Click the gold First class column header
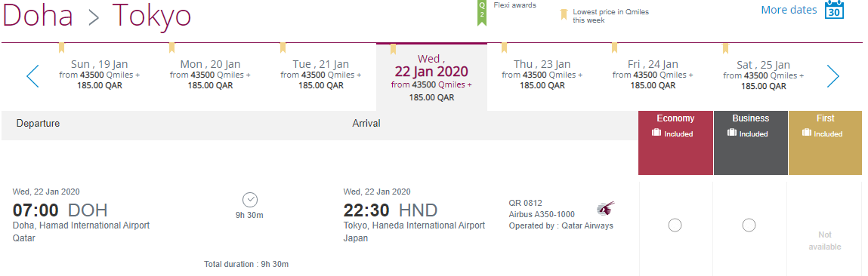The width and height of the screenshot is (868, 276). [826, 143]
